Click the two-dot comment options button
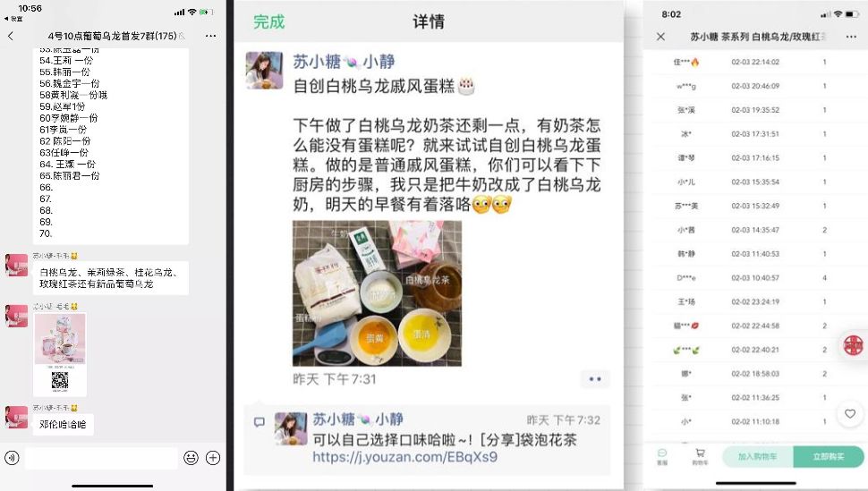The height and width of the screenshot is (491, 868). coord(595,379)
